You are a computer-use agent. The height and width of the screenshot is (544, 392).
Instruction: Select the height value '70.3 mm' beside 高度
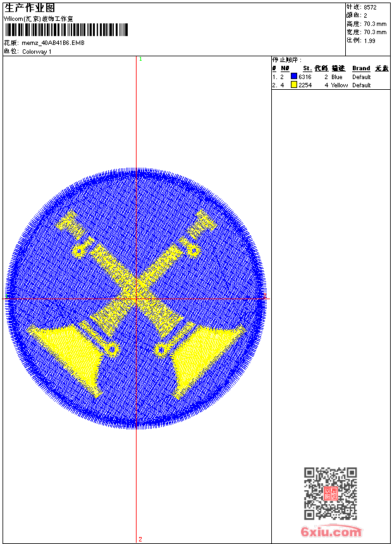coord(375,24)
